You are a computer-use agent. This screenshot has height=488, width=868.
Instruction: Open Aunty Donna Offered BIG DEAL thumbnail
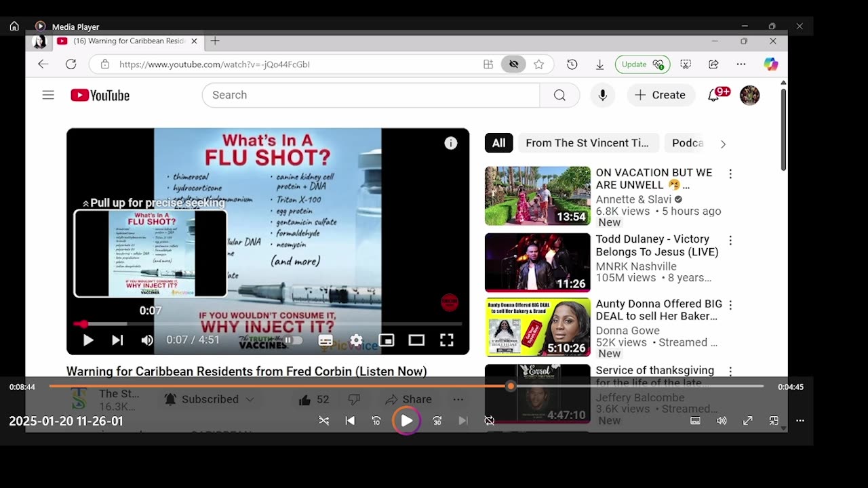[538, 327]
